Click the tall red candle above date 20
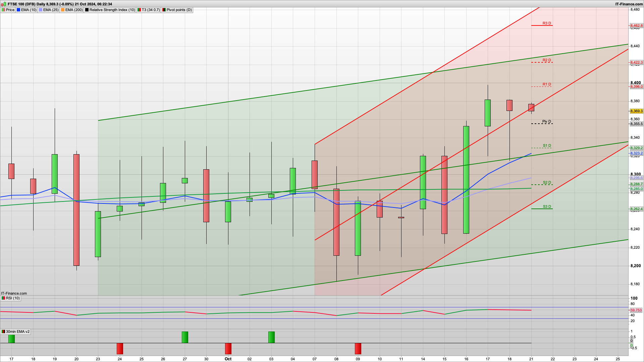 point(76,210)
